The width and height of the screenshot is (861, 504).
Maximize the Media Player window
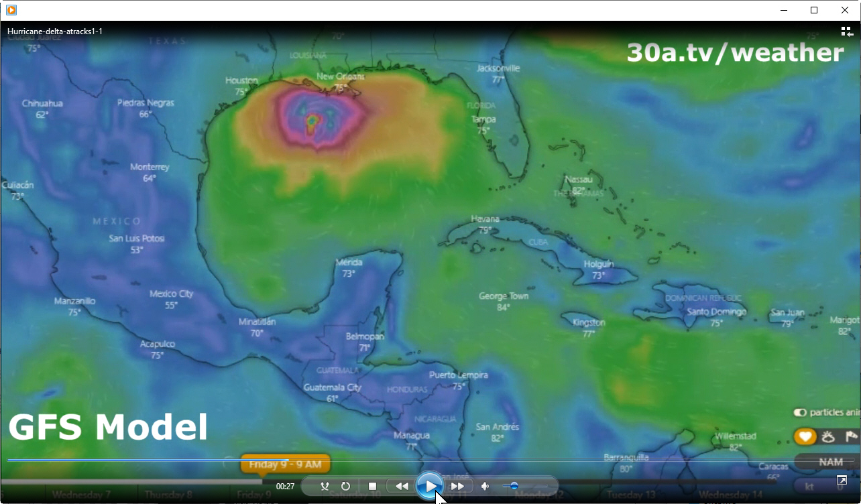814,10
